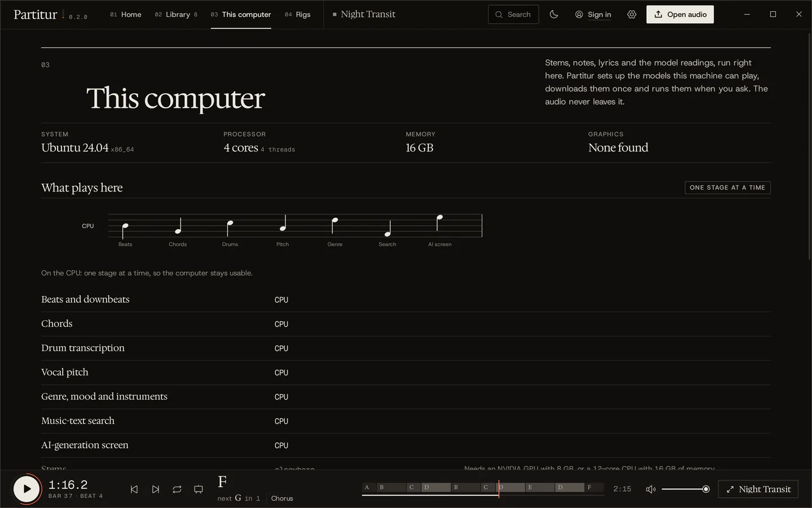Mute the audio with the speaker icon

coord(651,489)
